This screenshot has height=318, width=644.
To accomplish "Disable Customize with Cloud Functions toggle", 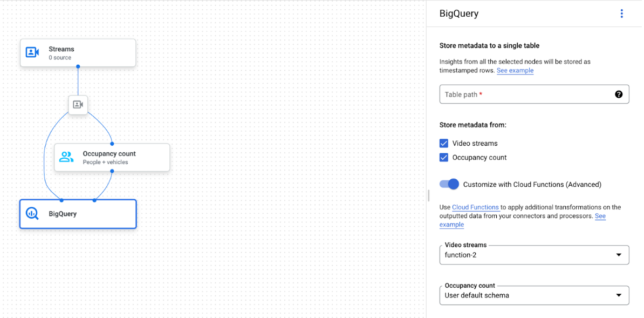I will tap(449, 184).
